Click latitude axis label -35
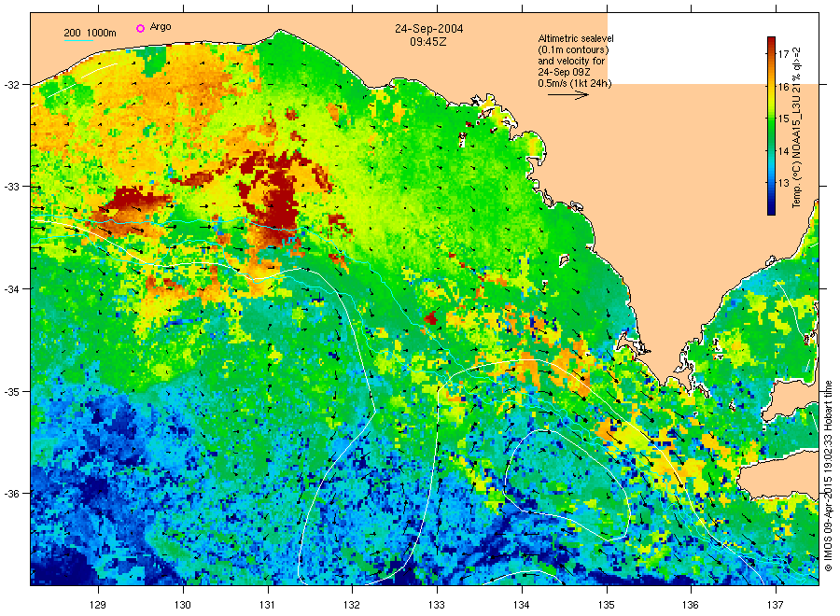 click(12, 392)
